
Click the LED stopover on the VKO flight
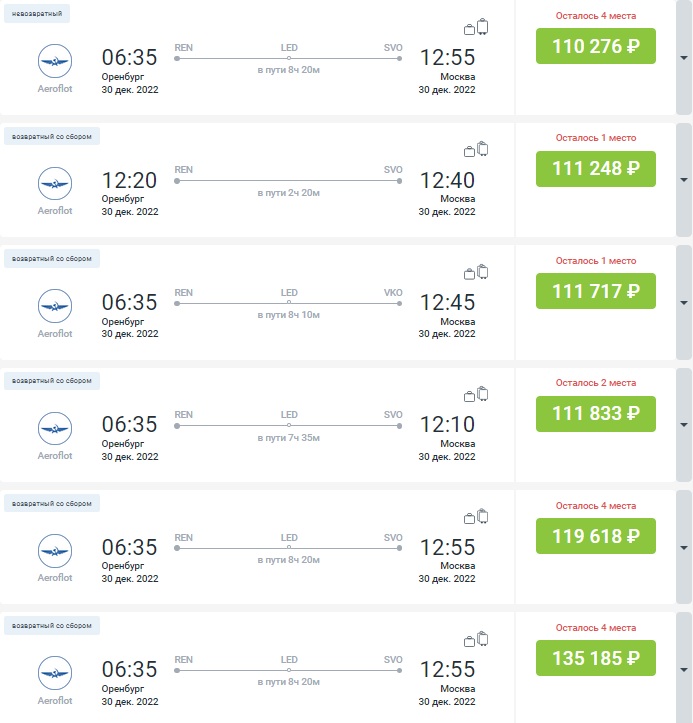click(289, 293)
